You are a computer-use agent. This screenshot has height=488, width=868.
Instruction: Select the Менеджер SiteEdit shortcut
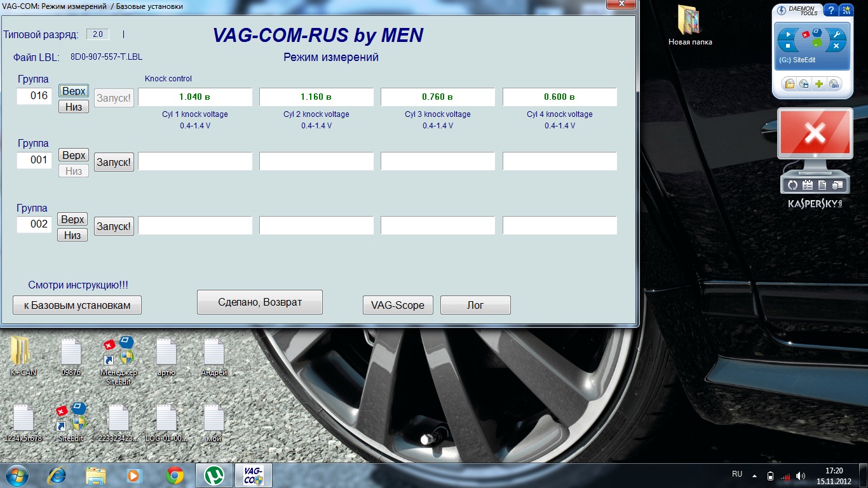[119, 360]
